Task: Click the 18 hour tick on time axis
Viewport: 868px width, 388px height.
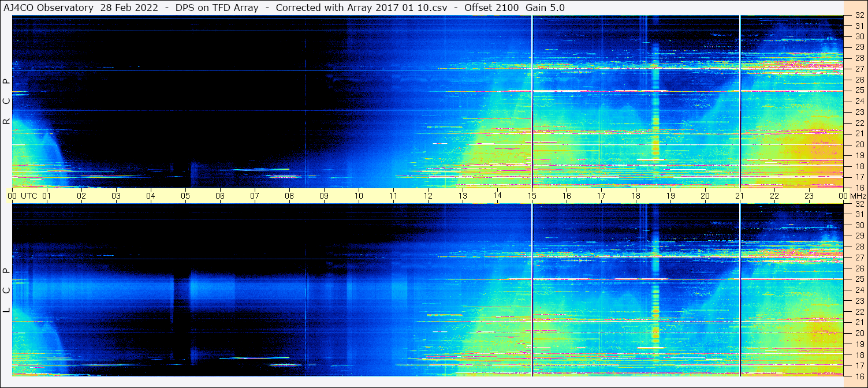Action: tap(636, 196)
